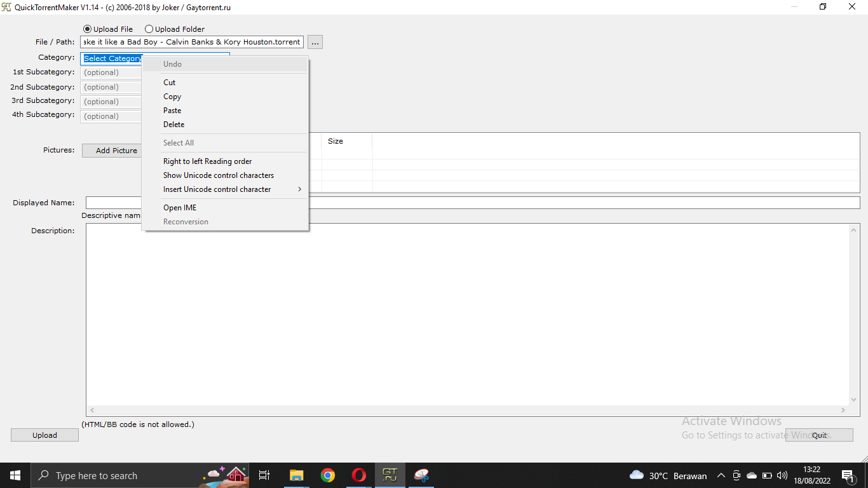Click the volume speaker tray icon
Image resolution: width=868 pixels, height=488 pixels.
tap(782, 475)
